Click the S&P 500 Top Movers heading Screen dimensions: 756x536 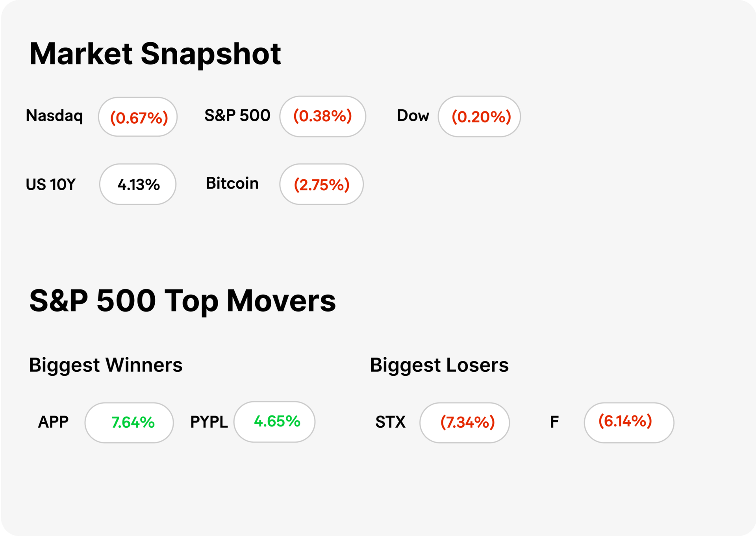pyautogui.click(x=182, y=301)
